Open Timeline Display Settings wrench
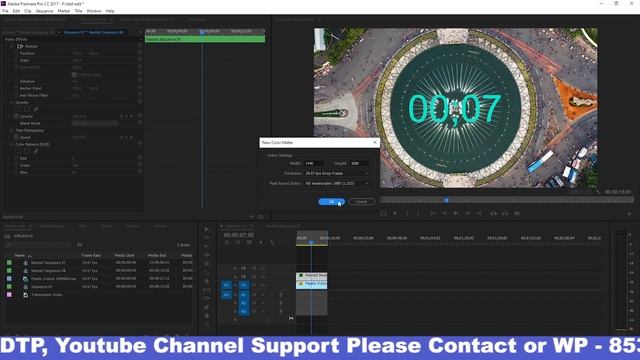Image resolution: width=640 pixels, height=360 pixels. tap(272, 242)
